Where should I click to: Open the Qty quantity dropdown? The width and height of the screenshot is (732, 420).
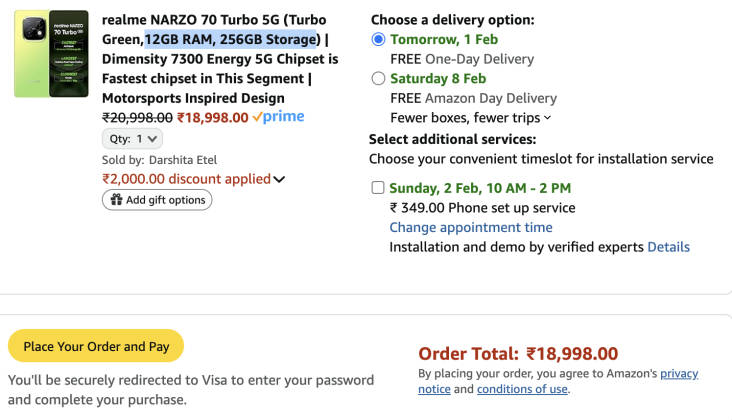132,139
